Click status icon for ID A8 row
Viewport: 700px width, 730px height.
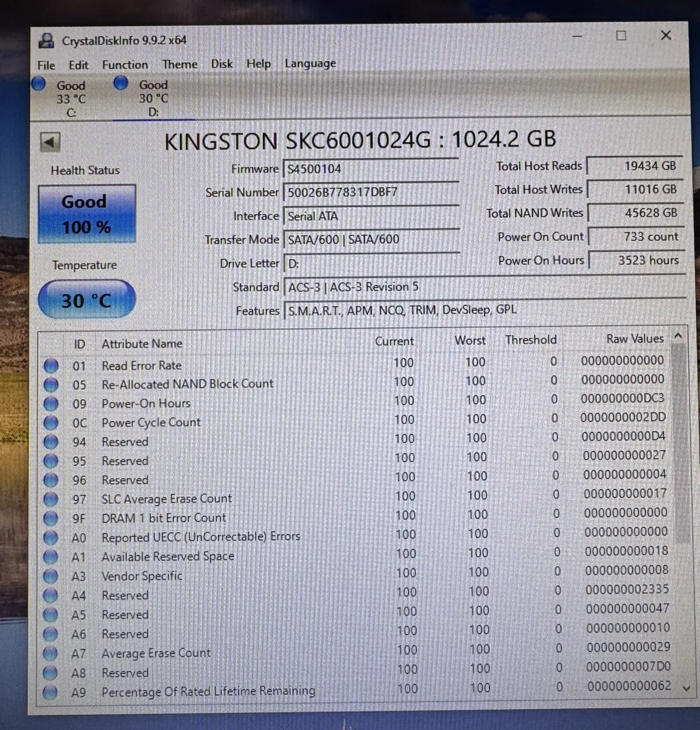coord(51,673)
